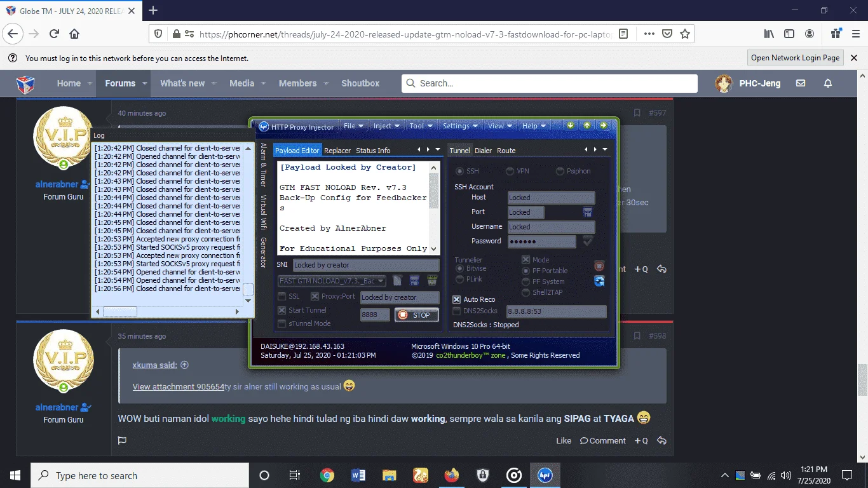Click the green up arrow in HTTP Proxy Injector title bar

click(x=587, y=125)
